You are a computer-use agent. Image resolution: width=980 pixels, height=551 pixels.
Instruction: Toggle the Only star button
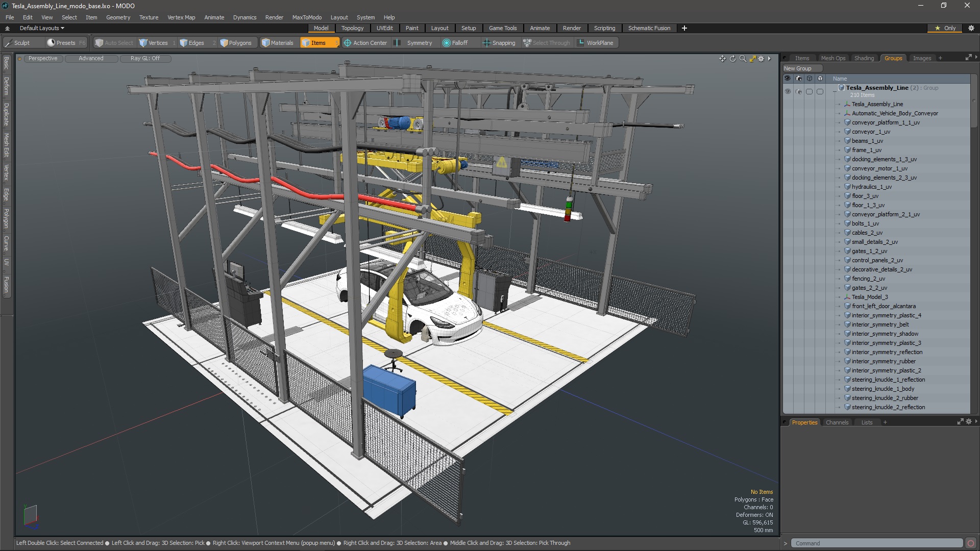coord(945,28)
